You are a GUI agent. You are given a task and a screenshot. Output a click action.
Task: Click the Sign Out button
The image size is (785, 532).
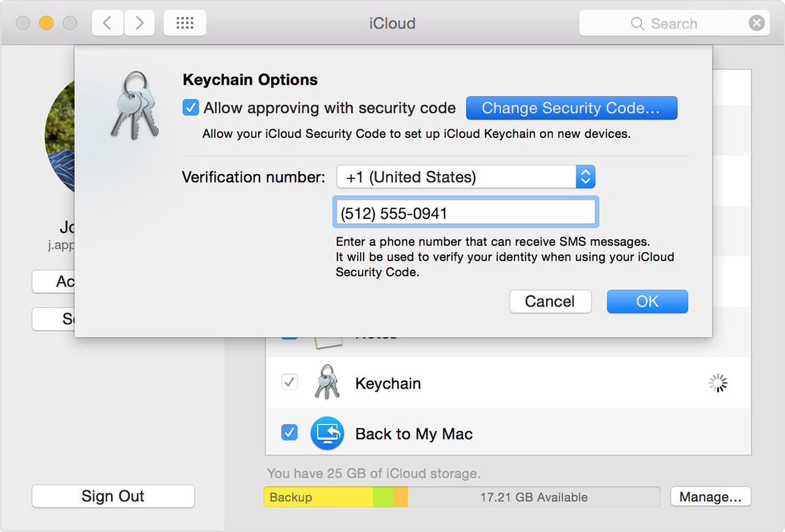point(113,496)
